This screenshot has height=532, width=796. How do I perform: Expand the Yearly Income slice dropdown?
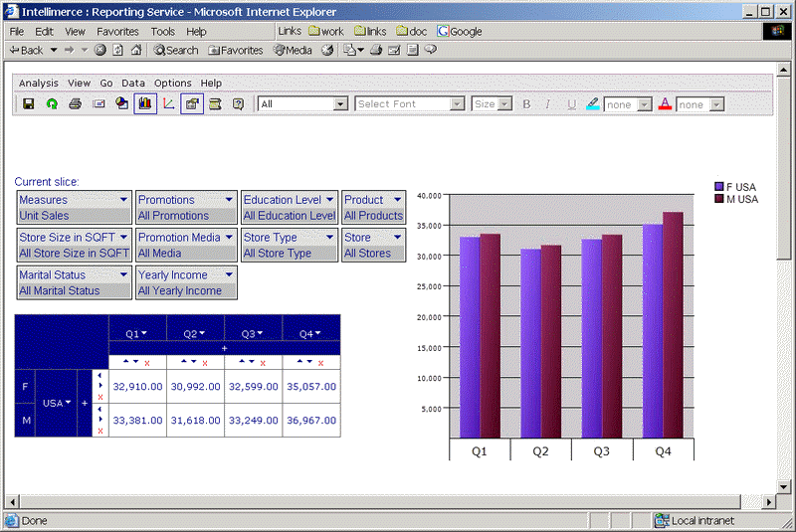click(229, 274)
